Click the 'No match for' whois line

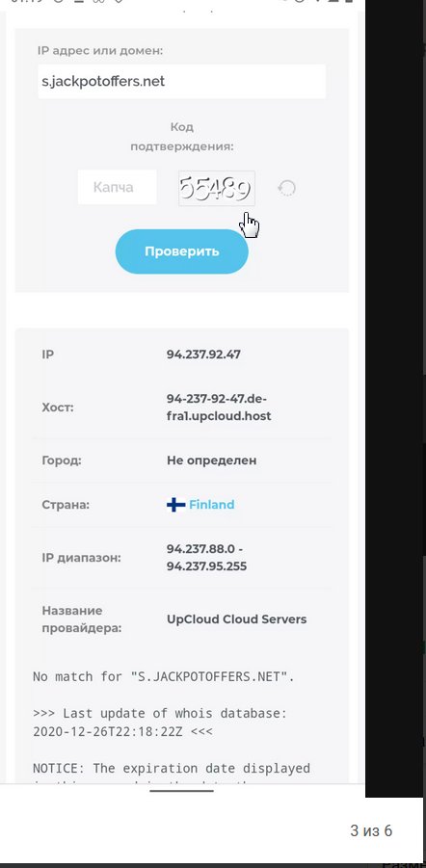pos(164,676)
